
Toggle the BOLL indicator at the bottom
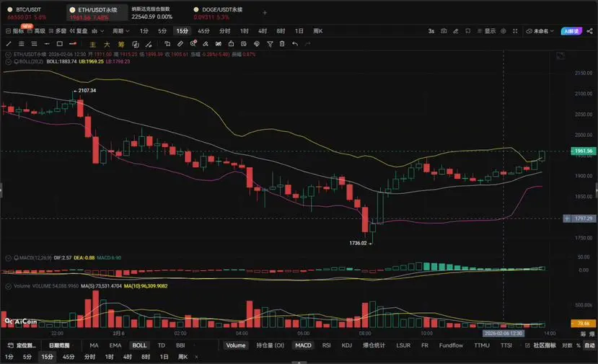point(139,345)
